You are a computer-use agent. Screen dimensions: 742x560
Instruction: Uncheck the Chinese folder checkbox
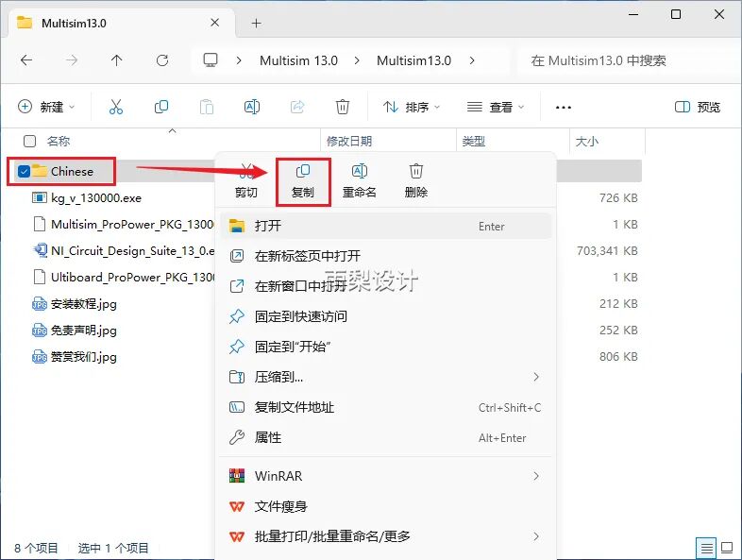pyautogui.click(x=24, y=171)
